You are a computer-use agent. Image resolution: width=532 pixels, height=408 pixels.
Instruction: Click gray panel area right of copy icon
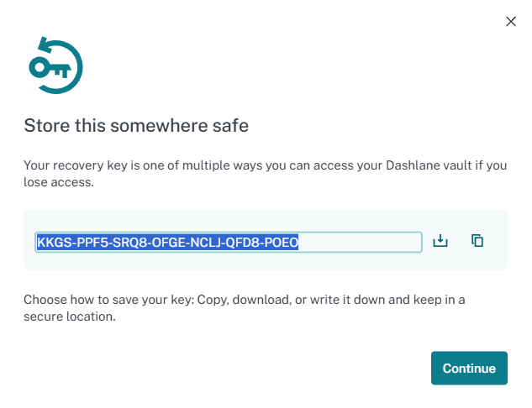coord(497,241)
